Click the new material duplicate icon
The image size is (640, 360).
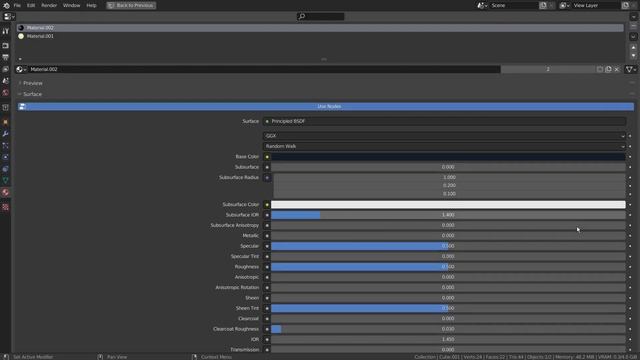pos(608,69)
